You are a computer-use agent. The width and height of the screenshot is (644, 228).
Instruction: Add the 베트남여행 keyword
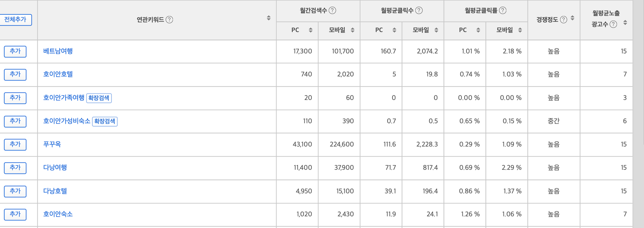coord(15,51)
